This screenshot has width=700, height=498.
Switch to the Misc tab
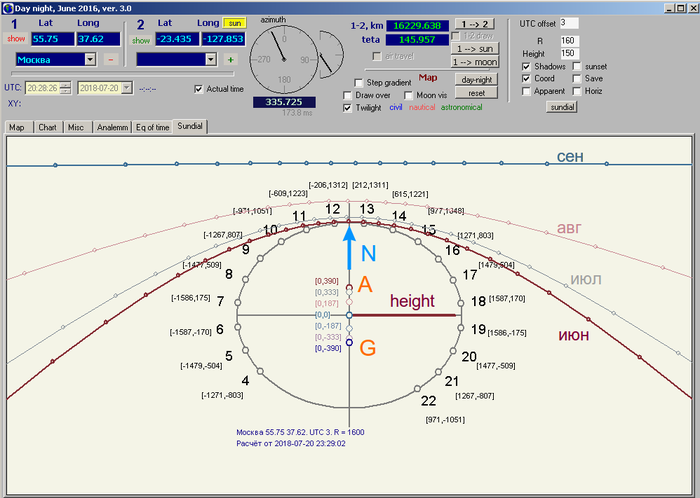tap(76, 128)
